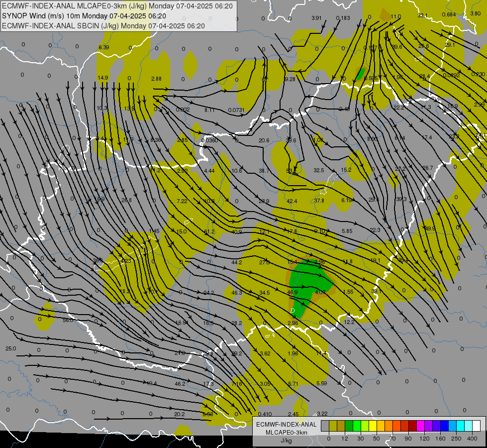Click the sky blue legend swatch
Image resolution: width=487 pixels, height=448 pixels.
(453, 426)
